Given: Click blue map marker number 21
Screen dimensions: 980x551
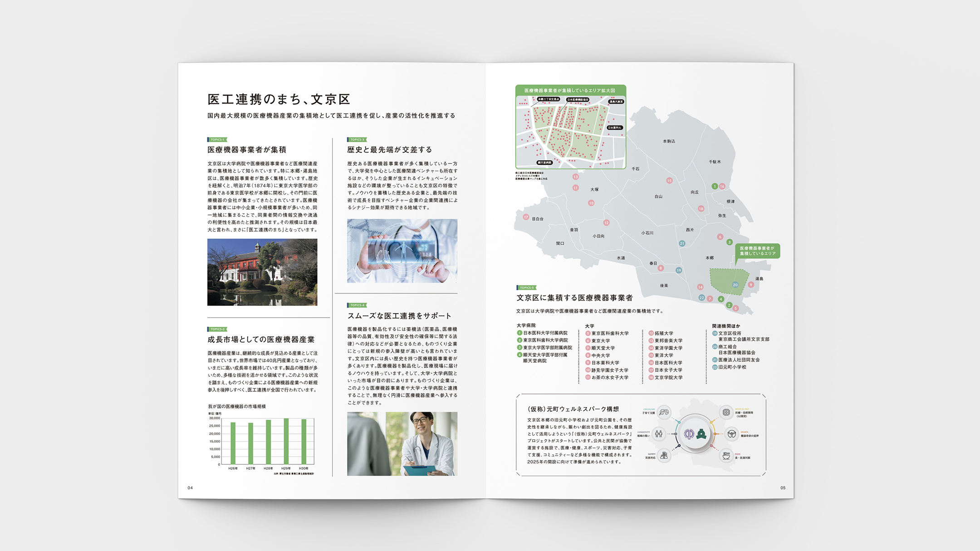Looking at the screenshot, I should click(682, 243).
